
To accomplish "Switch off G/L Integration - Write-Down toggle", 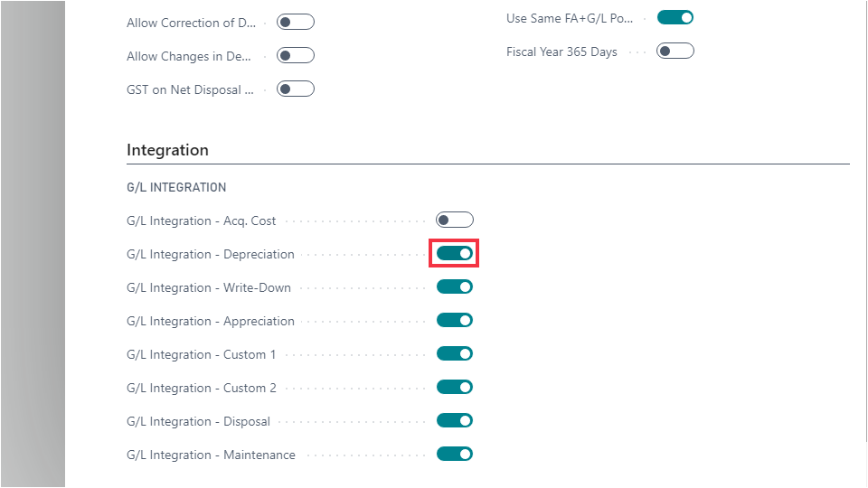I will 454,287.
